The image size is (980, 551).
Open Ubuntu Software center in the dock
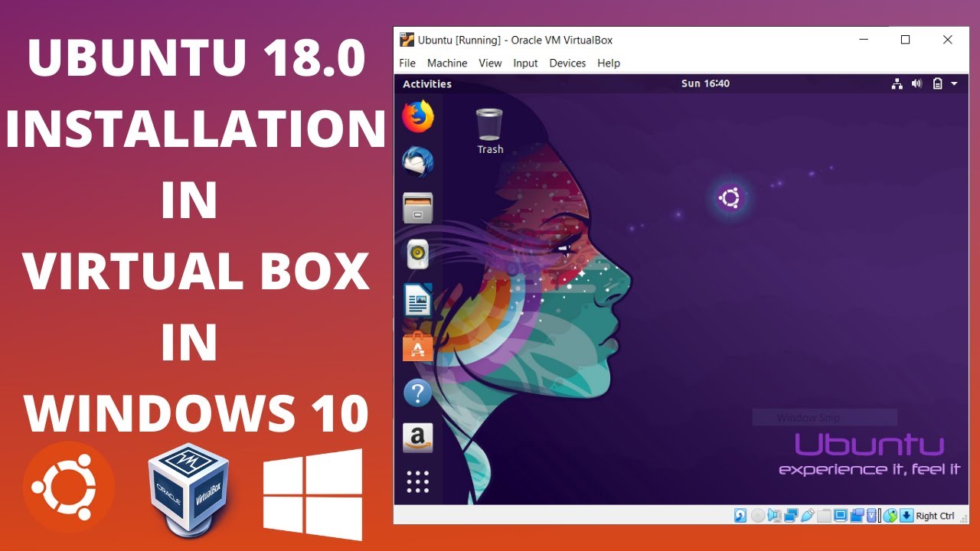[417, 347]
